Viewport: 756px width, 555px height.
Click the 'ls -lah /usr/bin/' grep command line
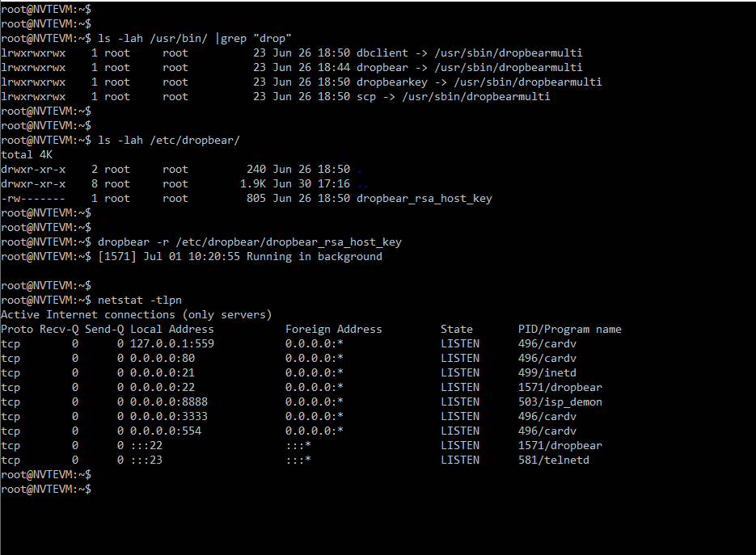click(x=194, y=38)
